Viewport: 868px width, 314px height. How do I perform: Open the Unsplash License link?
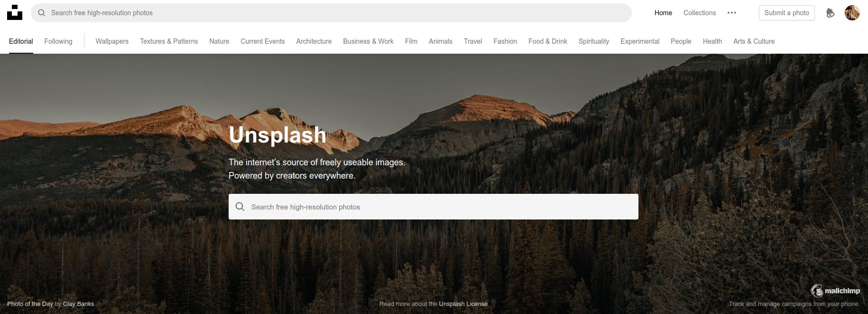pos(463,304)
